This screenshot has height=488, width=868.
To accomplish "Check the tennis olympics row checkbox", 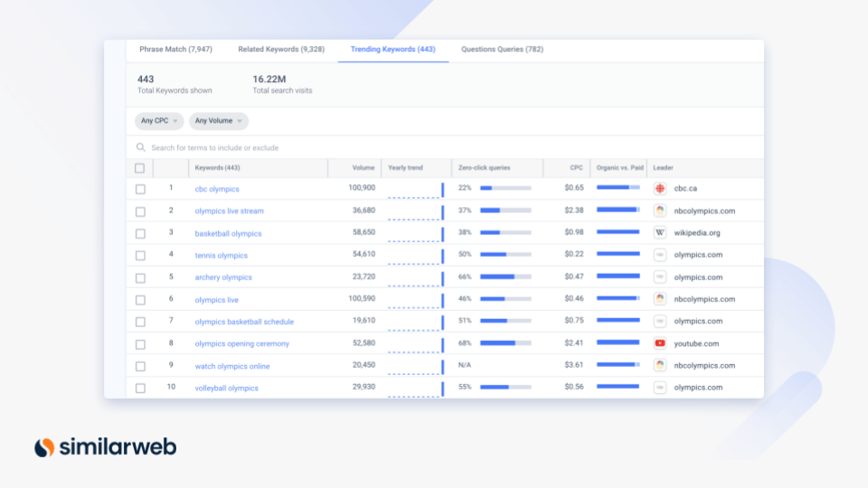I will click(x=141, y=256).
